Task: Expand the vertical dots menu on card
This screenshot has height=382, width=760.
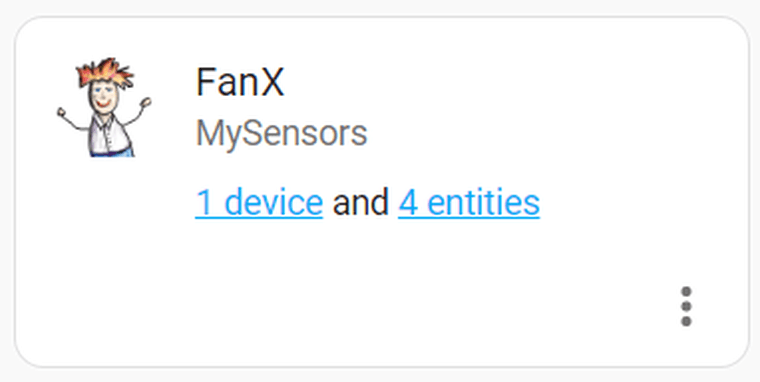Action: click(686, 306)
